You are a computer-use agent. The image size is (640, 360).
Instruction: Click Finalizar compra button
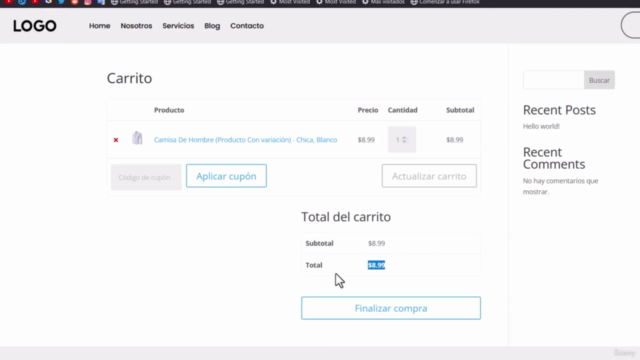pyautogui.click(x=391, y=308)
